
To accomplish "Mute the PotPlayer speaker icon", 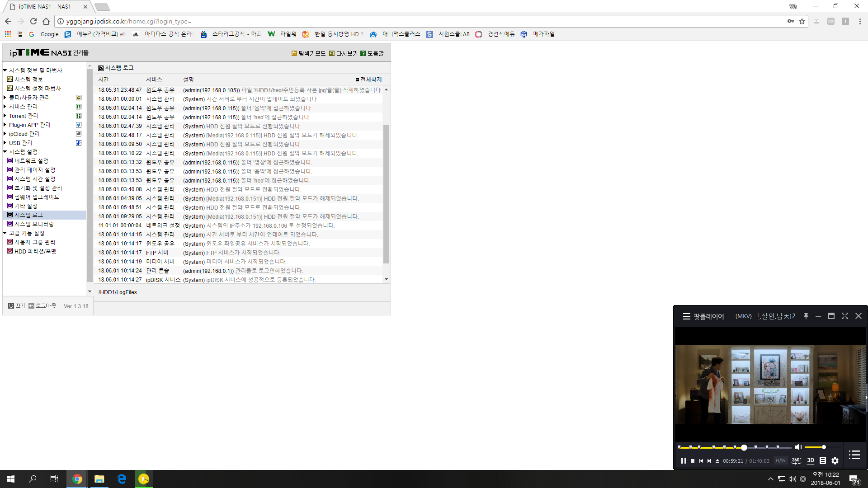I will pyautogui.click(x=798, y=447).
